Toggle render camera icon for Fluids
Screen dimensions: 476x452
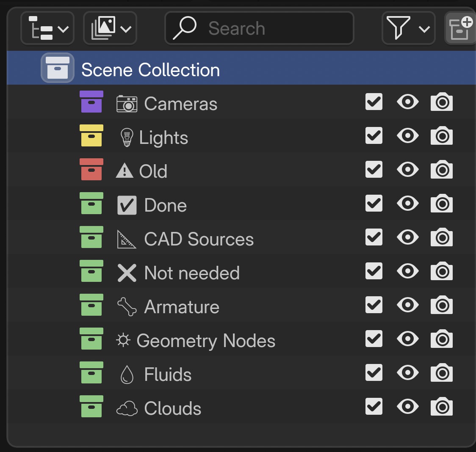pos(442,373)
